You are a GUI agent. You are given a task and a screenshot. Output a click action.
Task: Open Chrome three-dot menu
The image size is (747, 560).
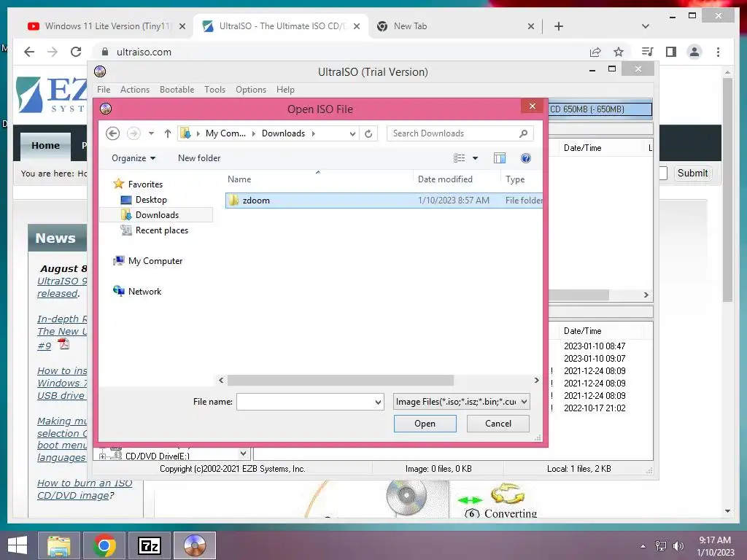pyautogui.click(x=718, y=52)
